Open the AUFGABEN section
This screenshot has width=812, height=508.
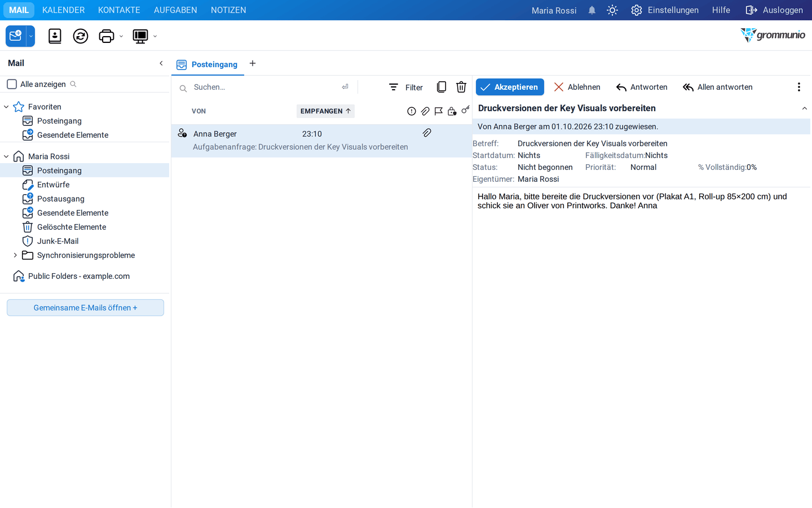tap(175, 10)
